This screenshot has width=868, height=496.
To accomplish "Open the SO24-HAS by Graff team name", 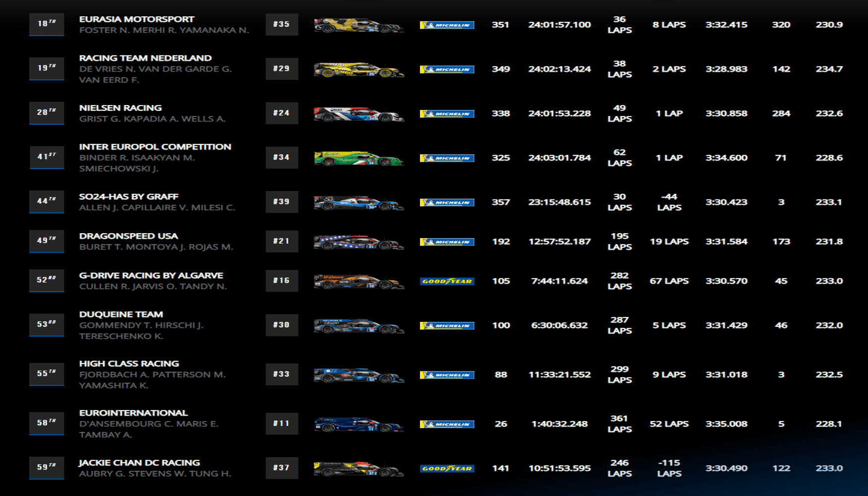I will [129, 197].
